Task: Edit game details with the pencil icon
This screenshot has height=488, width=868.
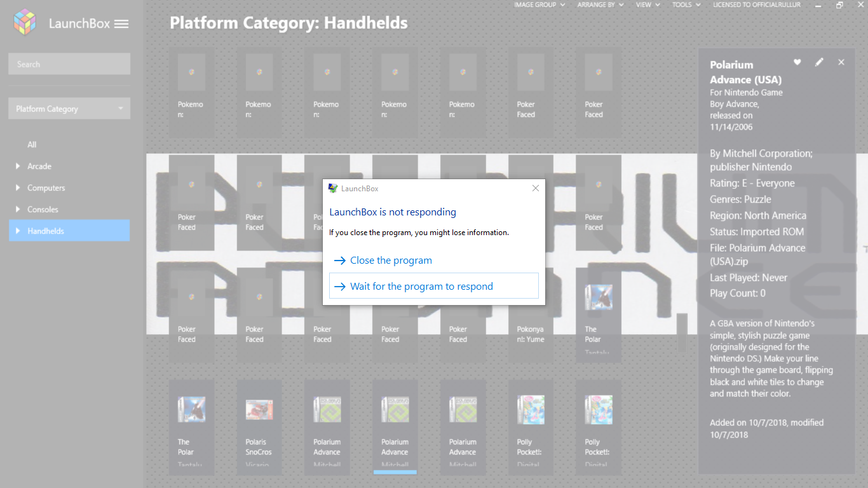Action: 819,62
